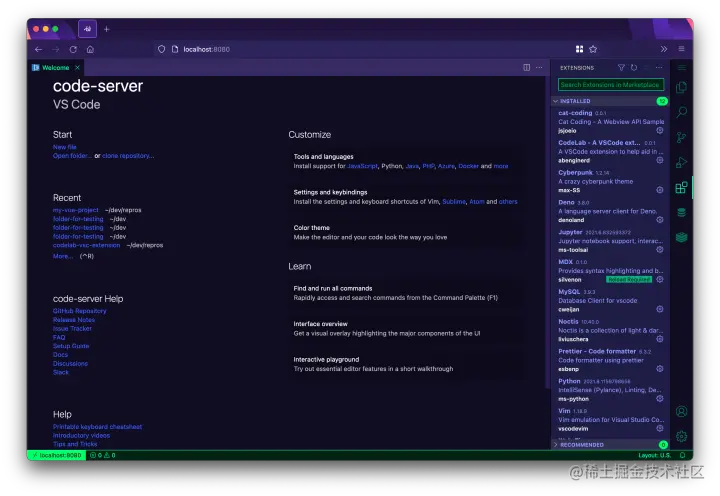
Task: Open the Issue Tracker link
Action: point(72,328)
